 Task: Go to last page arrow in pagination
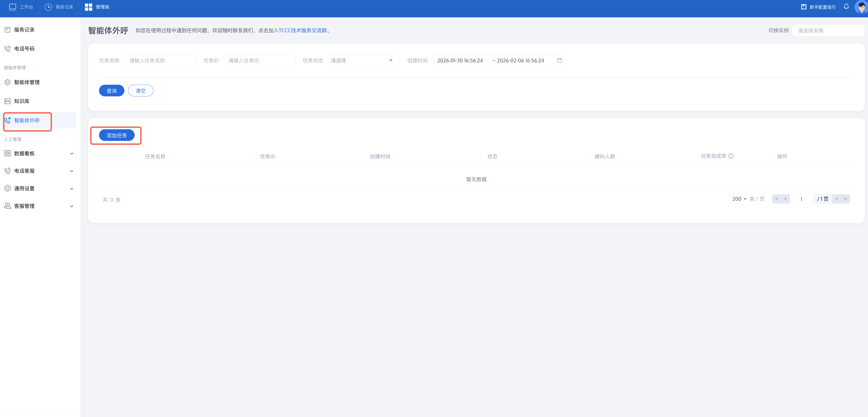pos(845,199)
